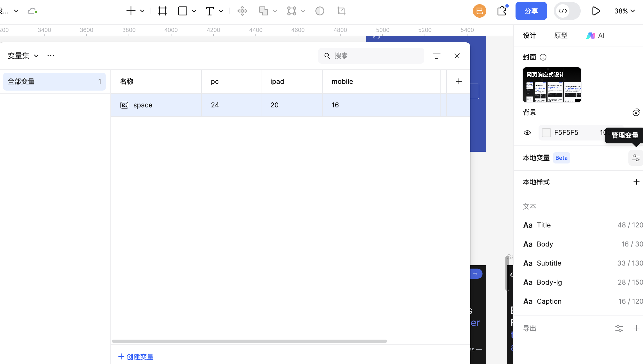The height and width of the screenshot is (364, 643).
Task: Click the filter icon beside search
Action: (x=436, y=56)
